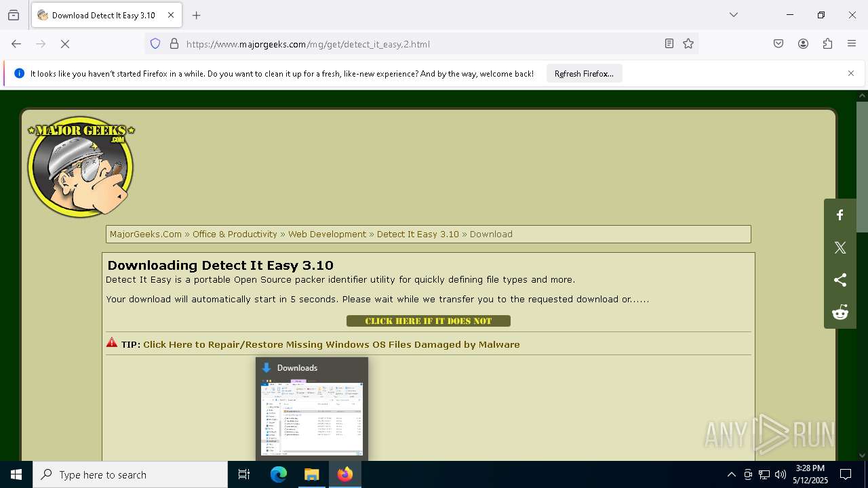This screenshot has height=488, width=868.
Task: Share the page on Facebook
Action: click(x=840, y=215)
